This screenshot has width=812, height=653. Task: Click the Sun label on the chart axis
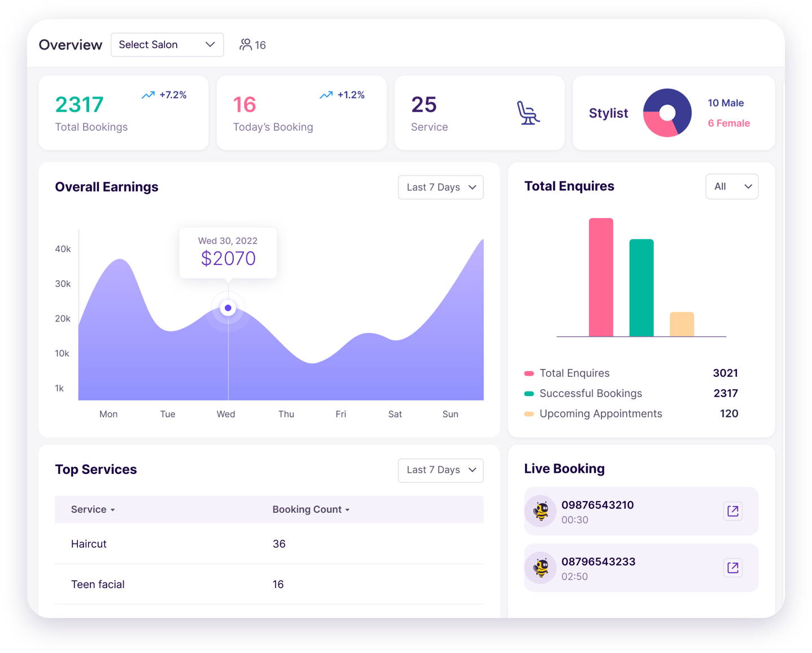450,414
